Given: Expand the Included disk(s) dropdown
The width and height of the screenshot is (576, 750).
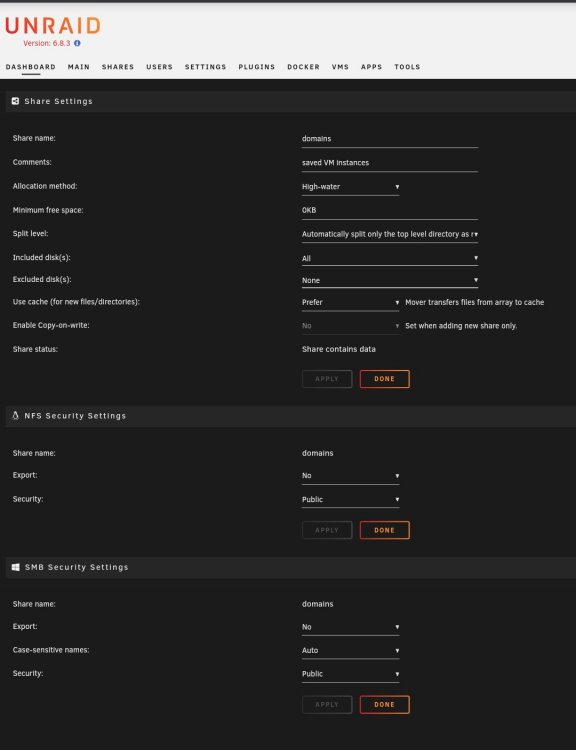Looking at the screenshot, I should pos(389,258).
